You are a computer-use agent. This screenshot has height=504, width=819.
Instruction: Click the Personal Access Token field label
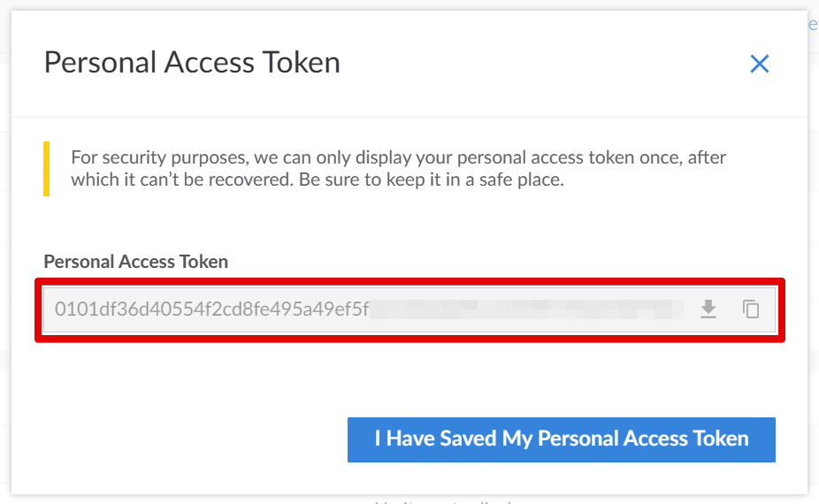[136, 262]
